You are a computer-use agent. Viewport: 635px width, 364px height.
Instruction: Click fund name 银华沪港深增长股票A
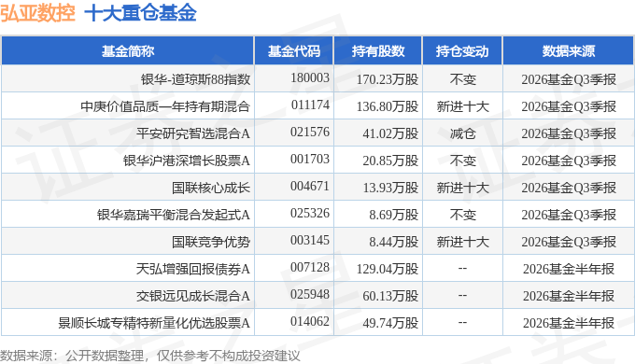[186, 161]
